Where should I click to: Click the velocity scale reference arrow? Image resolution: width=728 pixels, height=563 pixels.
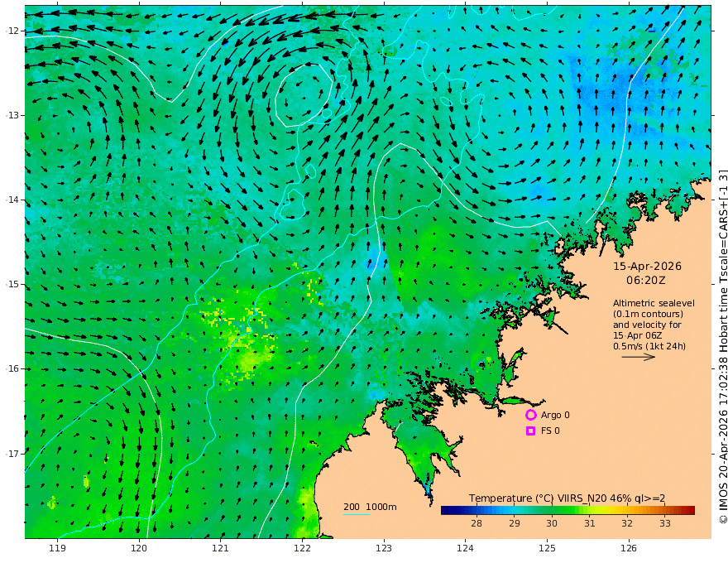click(638, 357)
